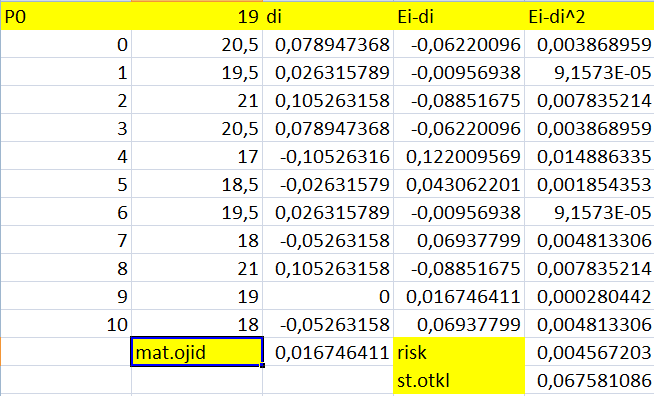Select 20,5 in the row indexed 0

coord(197,45)
